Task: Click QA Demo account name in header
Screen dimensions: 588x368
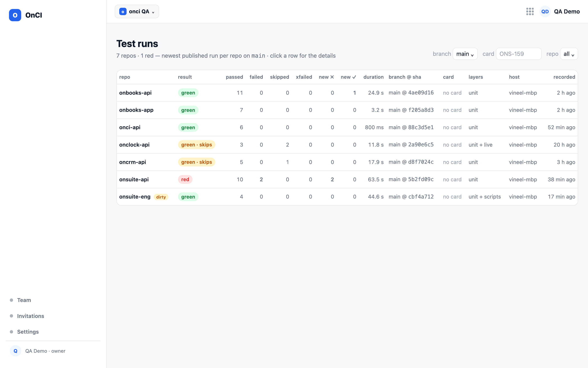Action: (567, 11)
